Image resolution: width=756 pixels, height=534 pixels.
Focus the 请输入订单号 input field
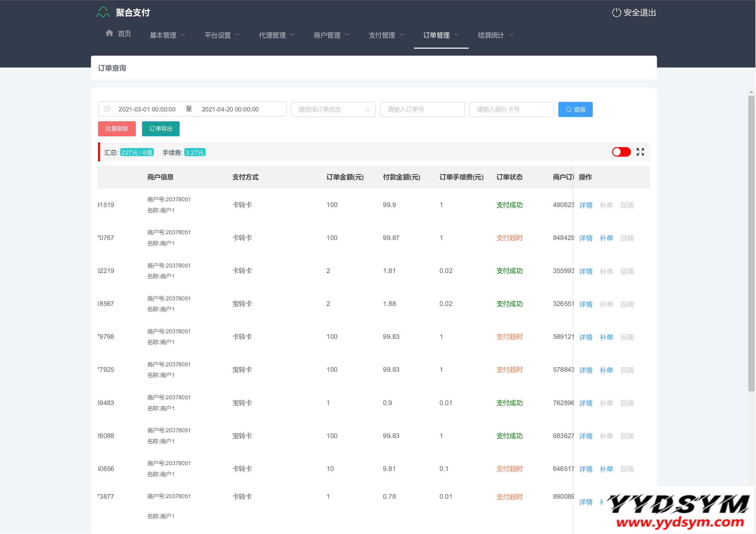422,109
